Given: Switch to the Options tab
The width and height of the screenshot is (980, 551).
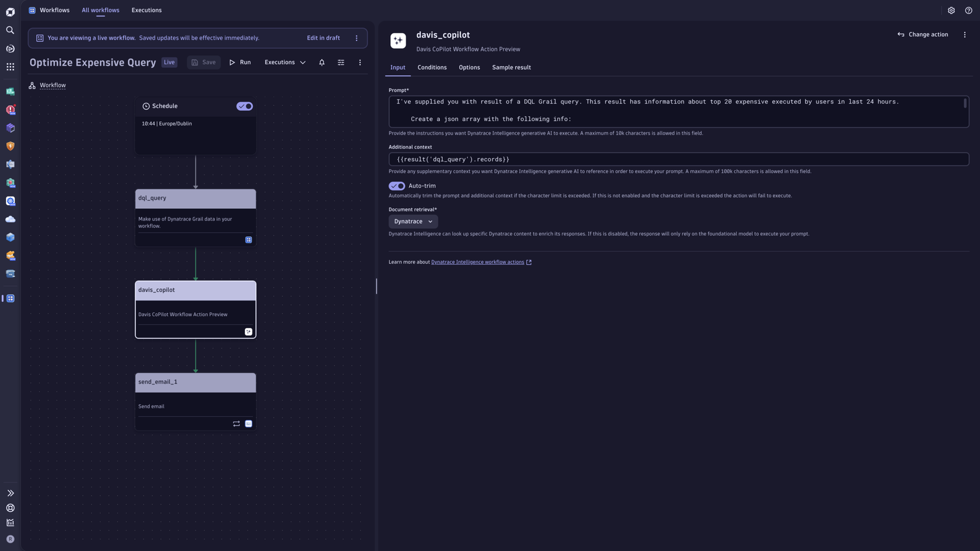Looking at the screenshot, I should point(469,67).
